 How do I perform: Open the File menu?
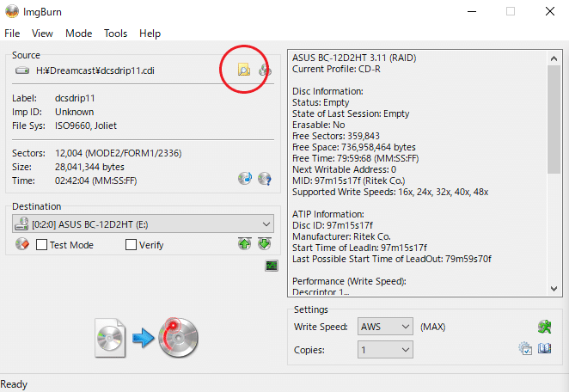point(12,34)
